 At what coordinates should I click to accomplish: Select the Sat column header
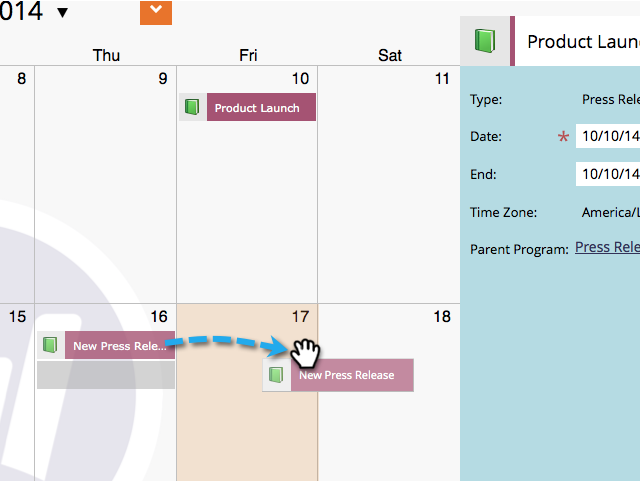coord(390,55)
